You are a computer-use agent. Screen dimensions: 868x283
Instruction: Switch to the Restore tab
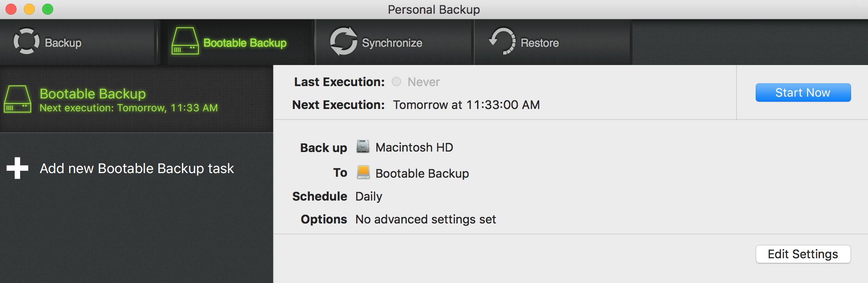click(x=553, y=42)
